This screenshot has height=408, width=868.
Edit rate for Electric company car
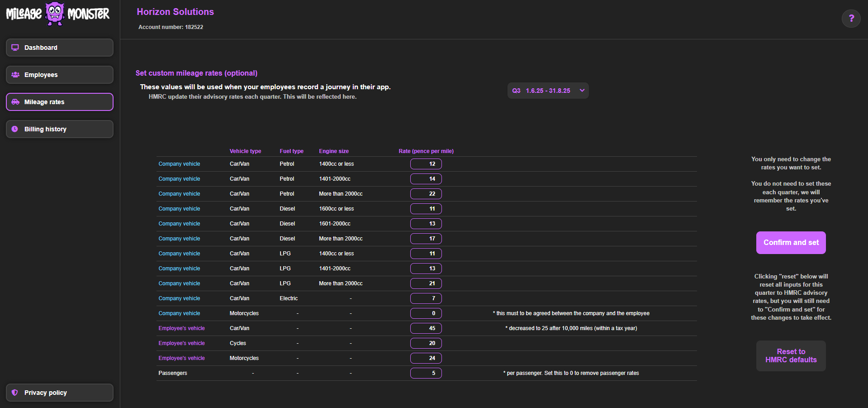coord(426,298)
